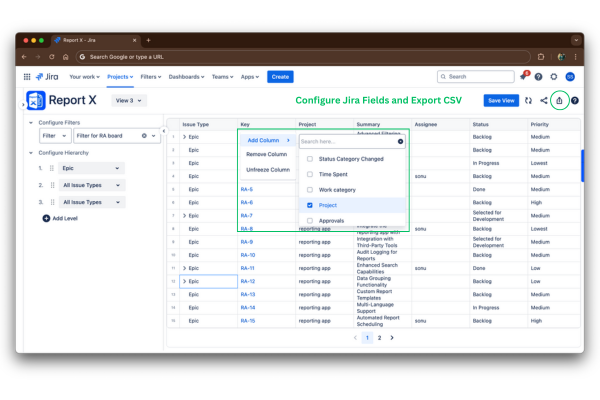Open a new browser tab with plus icon
Viewport: 600px width, 400px height.
point(148,40)
